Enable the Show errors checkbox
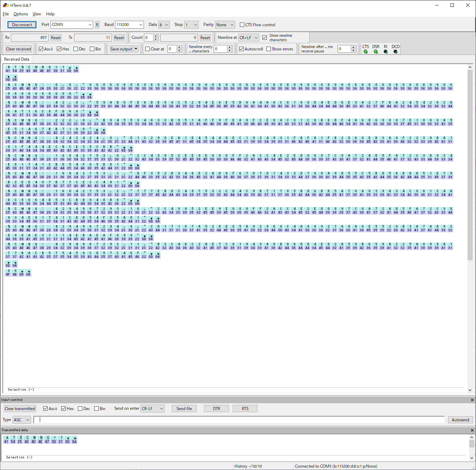 [269, 49]
